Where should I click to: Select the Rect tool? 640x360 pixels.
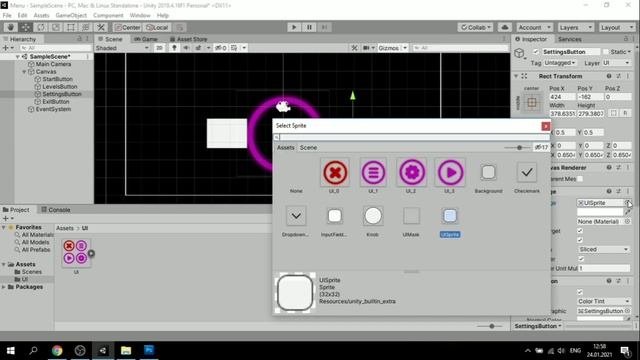coord(71,27)
